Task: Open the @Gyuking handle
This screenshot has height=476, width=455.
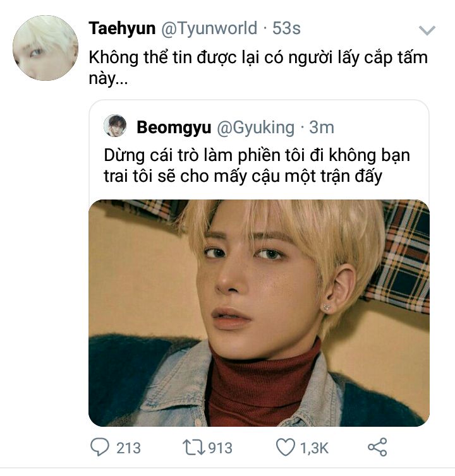Action: [255, 128]
